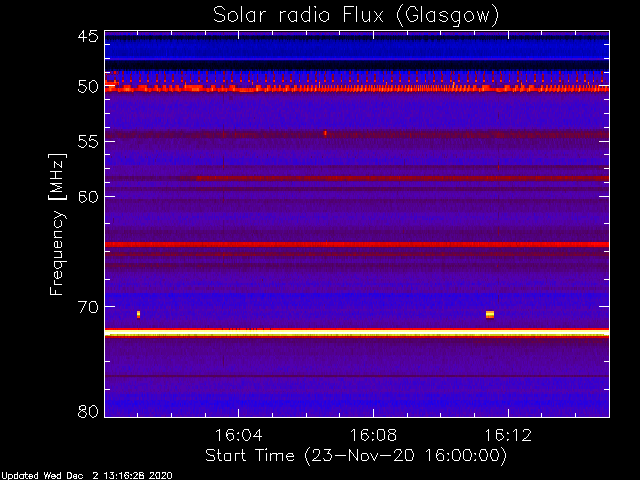Click the 'Start Time (23-Nov-20 16:00:00)' label
The width and height of the screenshot is (640, 480).
(356, 456)
